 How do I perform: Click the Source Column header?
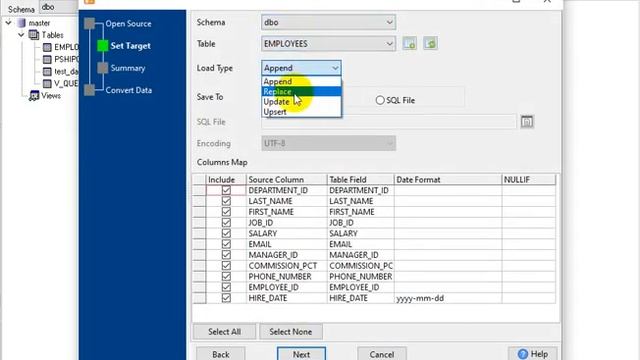(x=287, y=180)
